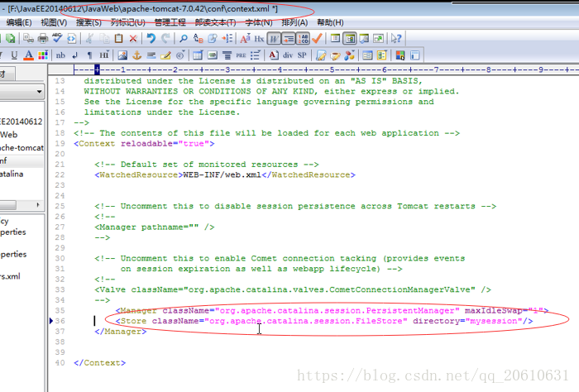Insert div tag
The height and width of the screenshot is (392, 579).
(288, 55)
